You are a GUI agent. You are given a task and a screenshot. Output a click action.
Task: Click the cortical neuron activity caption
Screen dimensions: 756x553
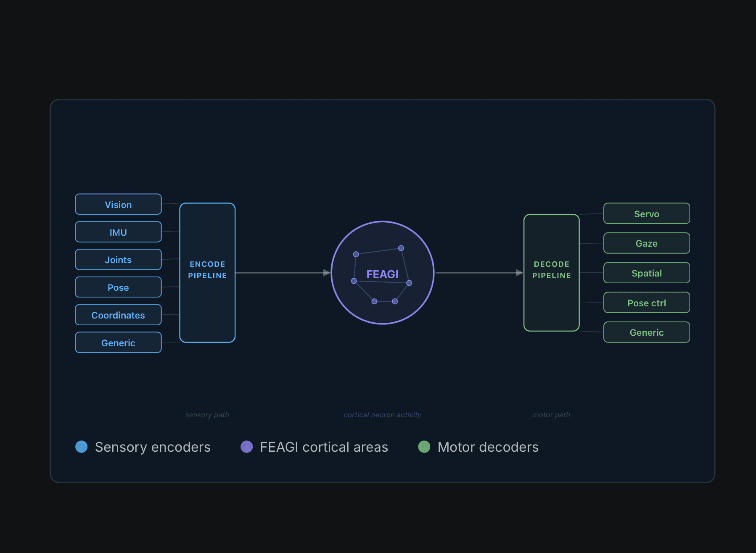coord(382,415)
